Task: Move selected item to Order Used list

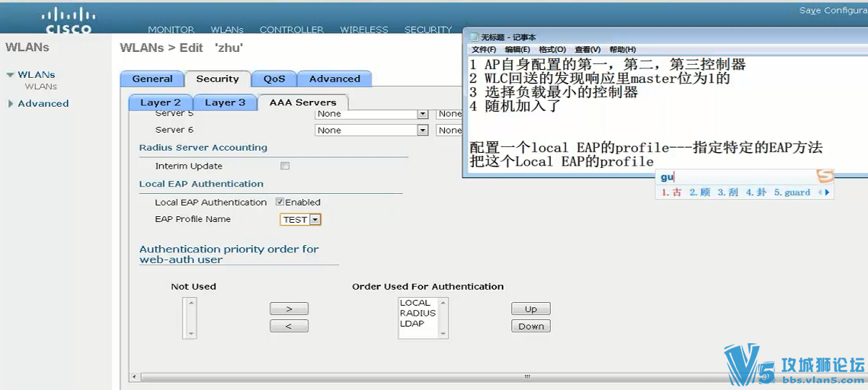Action: pyautogui.click(x=289, y=309)
